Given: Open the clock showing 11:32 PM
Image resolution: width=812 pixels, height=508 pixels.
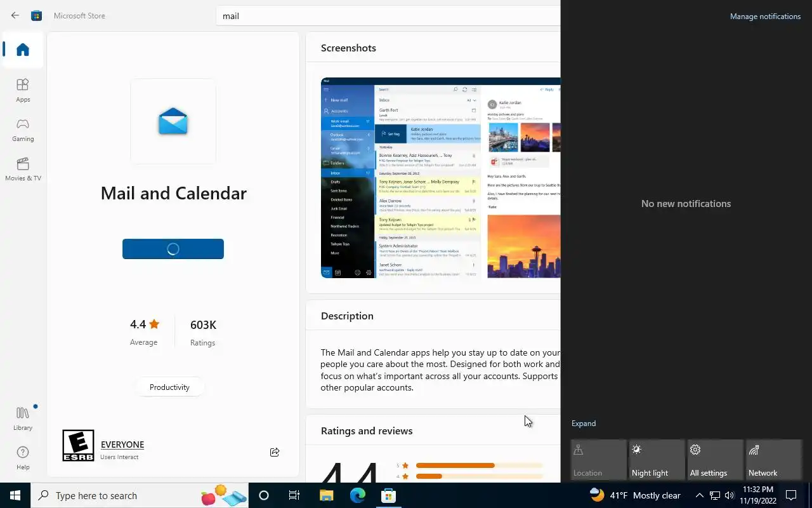Looking at the screenshot, I should pos(757,495).
